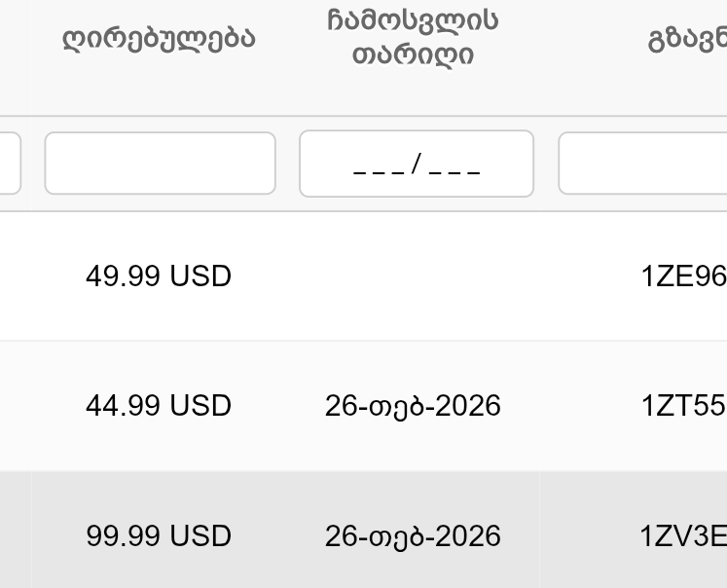Viewport: 727px width, 588px height.
Task: Focus the filter box under გზავნ column
Action: [643, 164]
